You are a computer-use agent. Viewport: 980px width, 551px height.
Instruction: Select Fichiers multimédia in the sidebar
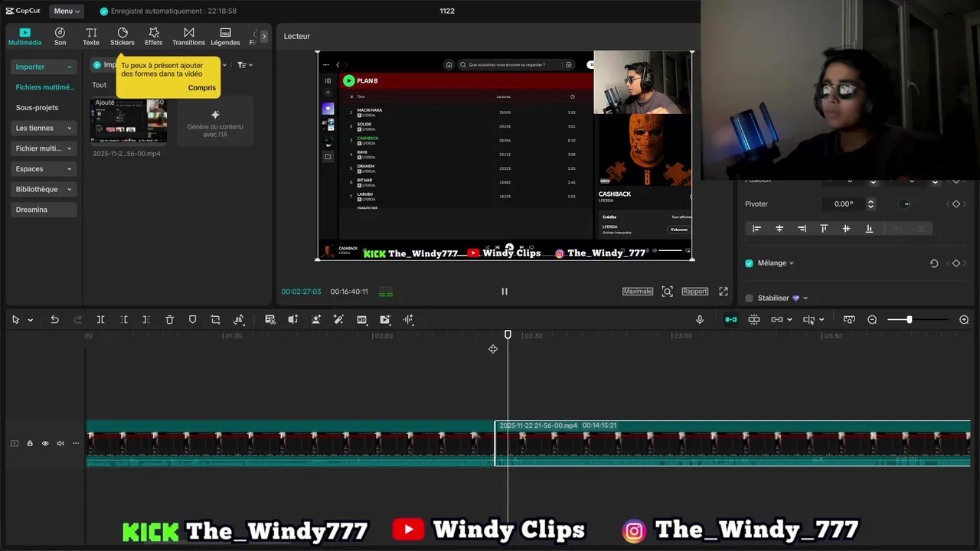[x=44, y=87]
